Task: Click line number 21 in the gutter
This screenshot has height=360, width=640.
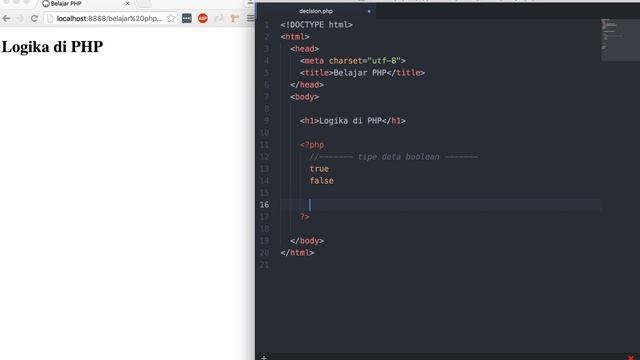Action: pyautogui.click(x=264, y=265)
